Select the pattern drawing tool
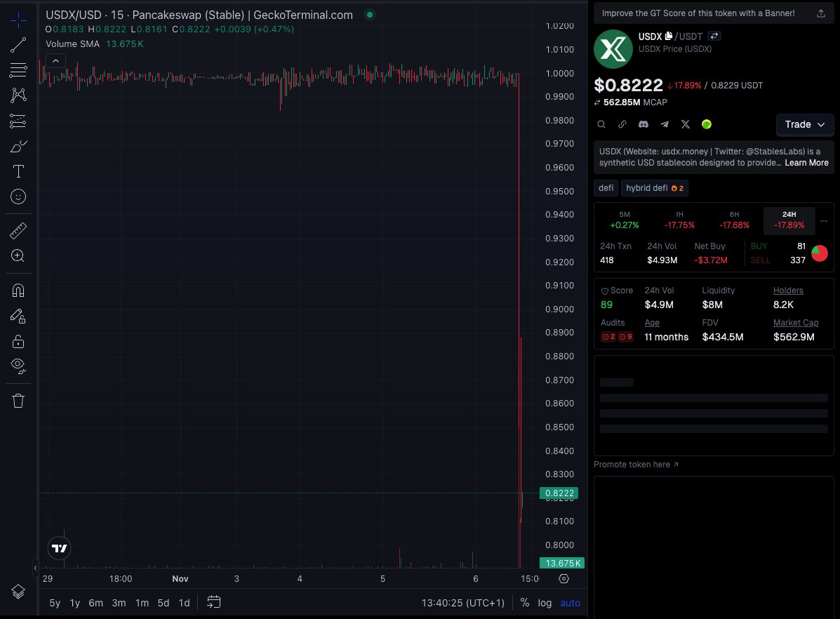This screenshot has width=840, height=619. [x=18, y=95]
